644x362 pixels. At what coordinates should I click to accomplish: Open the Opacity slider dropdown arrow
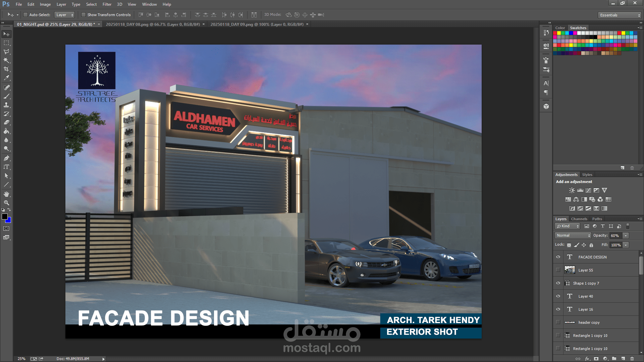click(x=626, y=236)
